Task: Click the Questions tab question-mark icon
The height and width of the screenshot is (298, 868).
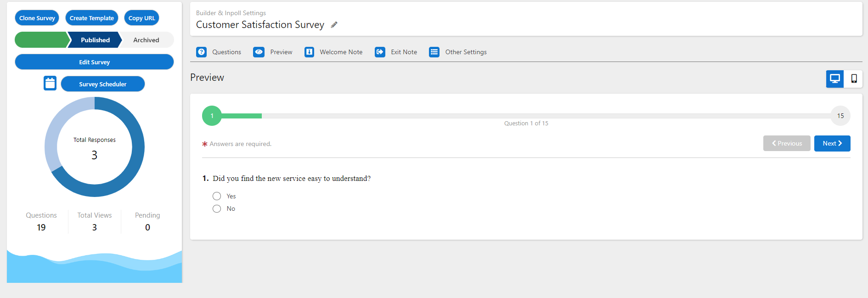Action: pos(201,52)
